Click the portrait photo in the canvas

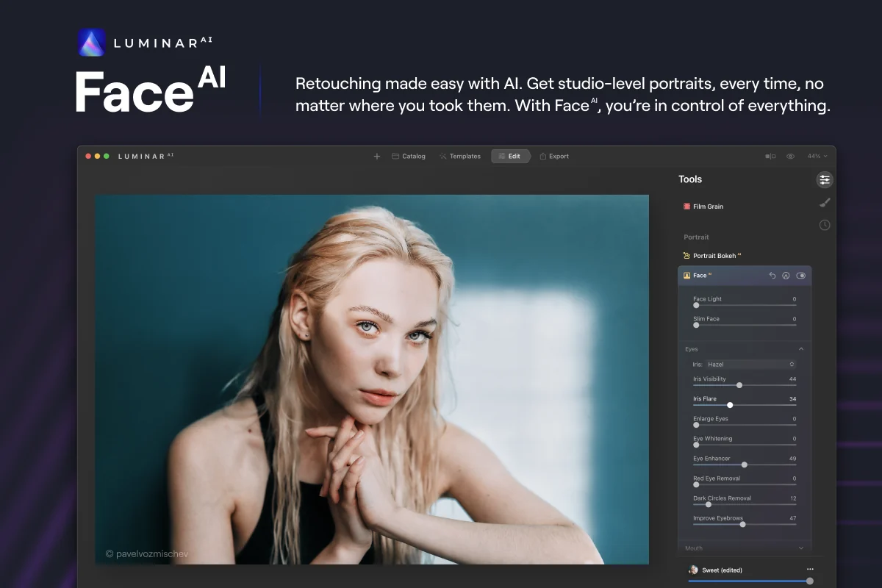[x=372, y=379]
